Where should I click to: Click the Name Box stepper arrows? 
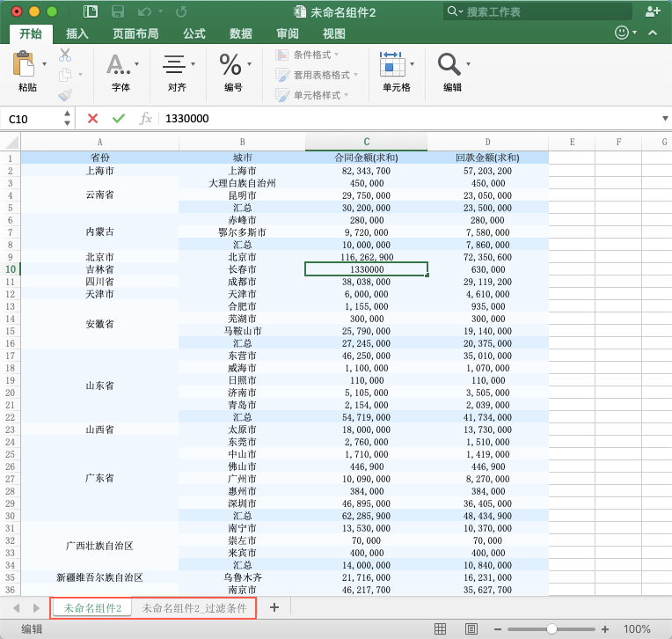click(x=67, y=118)
